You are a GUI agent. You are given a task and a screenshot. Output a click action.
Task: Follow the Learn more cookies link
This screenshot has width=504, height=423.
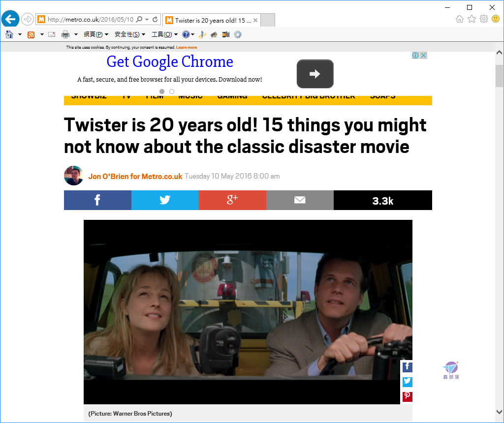187,47
